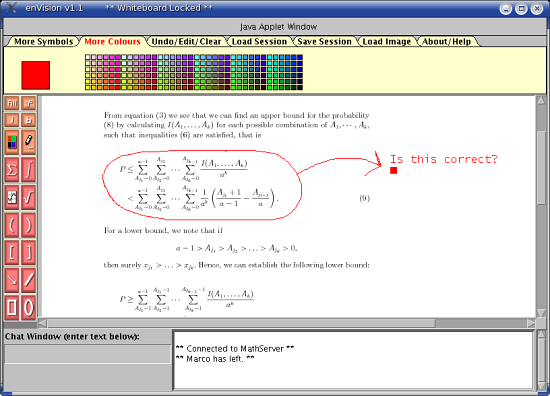Select the arrow drawing tool
550x396 pixels.
point(12,280)
